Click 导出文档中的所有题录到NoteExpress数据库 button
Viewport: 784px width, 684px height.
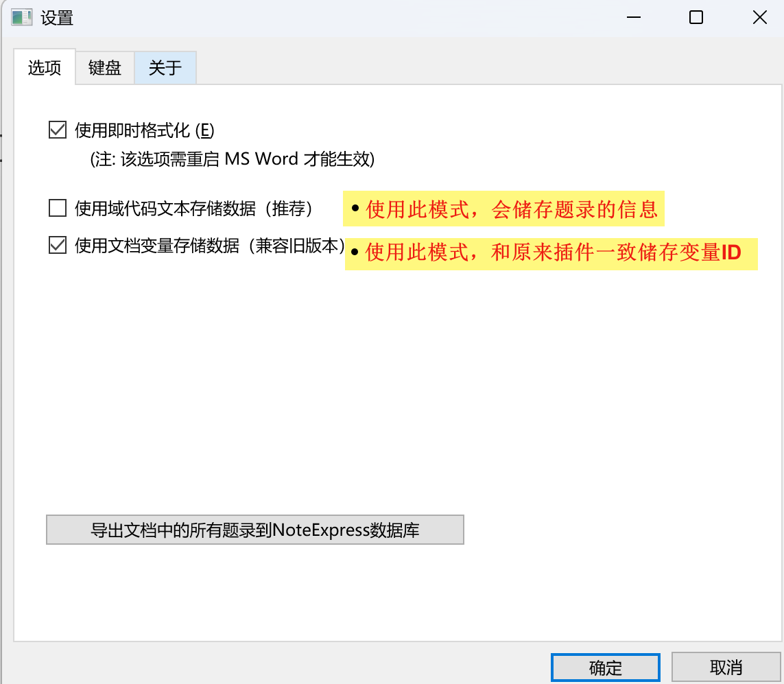(255, 530)
